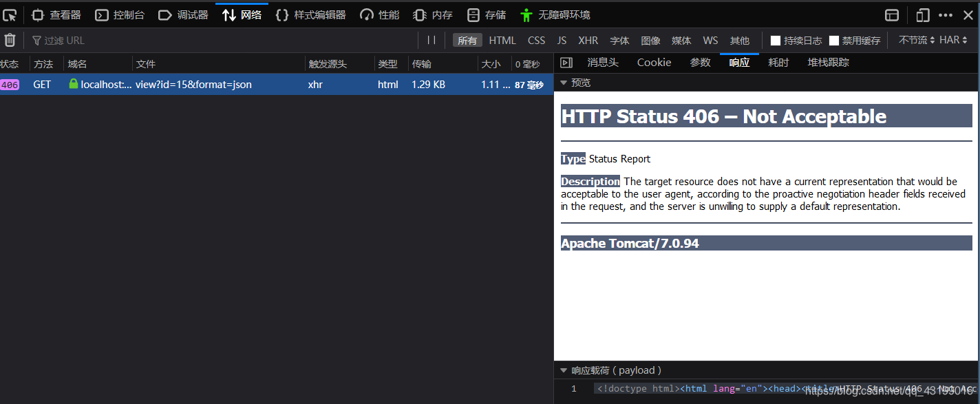Select the 响应 response tab
The image size is (980, 404).
(740, 63)
